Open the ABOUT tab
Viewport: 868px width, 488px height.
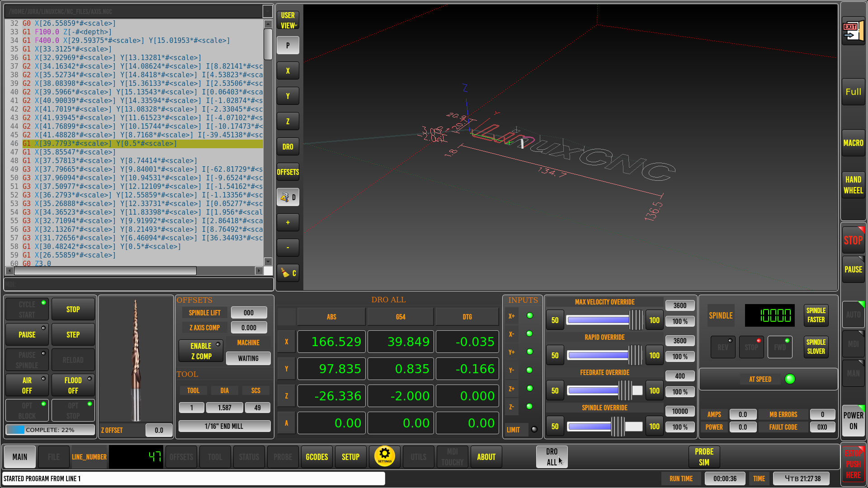pos(486,457)
